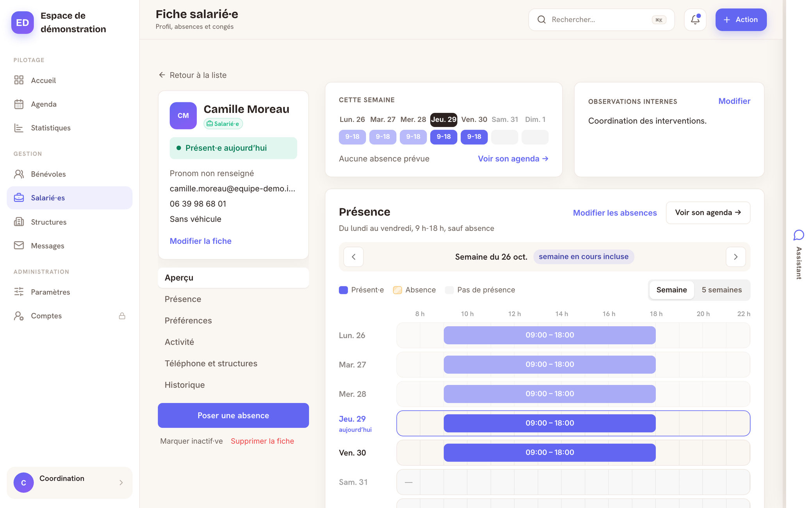Click the CM avatar of Camille Moreau
Image resolution: width=812 pixels, height=508 pixels.
[x=183, y=116]
